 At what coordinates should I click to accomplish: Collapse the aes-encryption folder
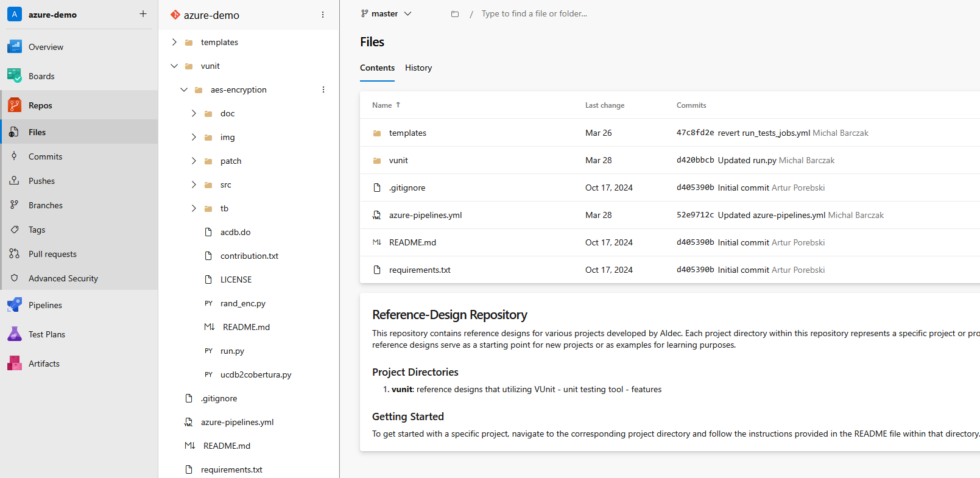[184, 90]
